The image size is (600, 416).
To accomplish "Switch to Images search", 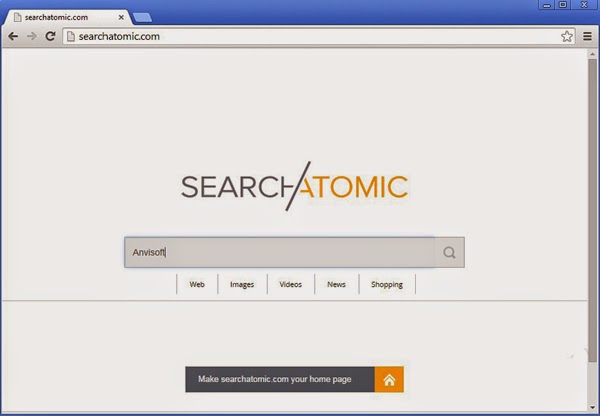I will [x=242, y=284].
